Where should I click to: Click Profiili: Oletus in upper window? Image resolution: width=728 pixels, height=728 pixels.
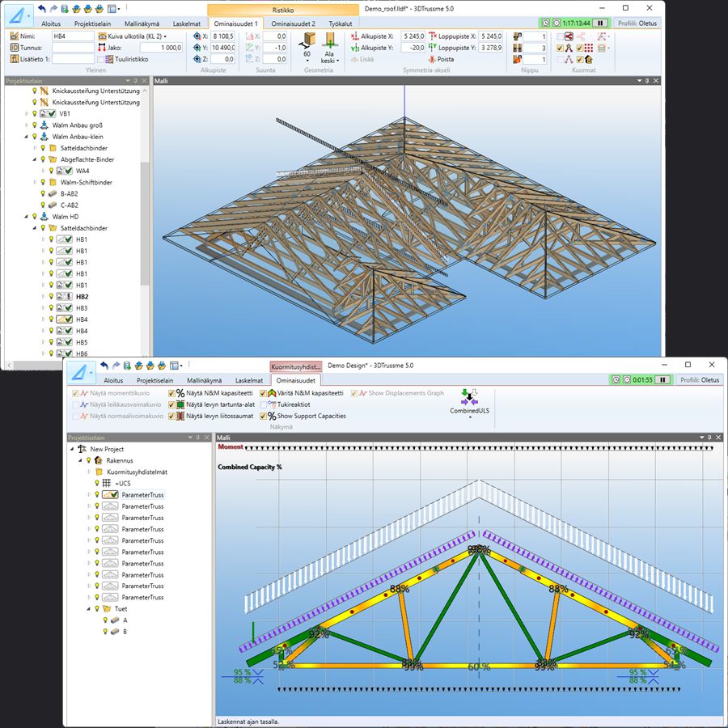[637, 23]
